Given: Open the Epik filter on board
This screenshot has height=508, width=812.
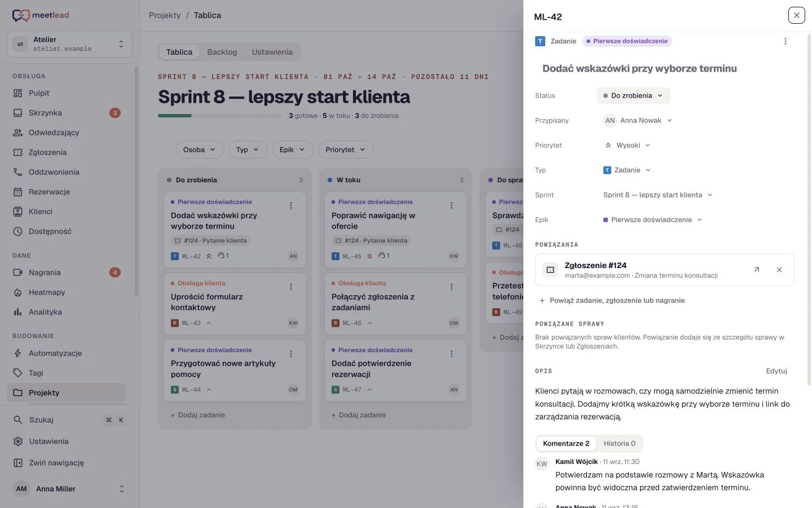Looking at the screenshot, I should coord(293,150).
